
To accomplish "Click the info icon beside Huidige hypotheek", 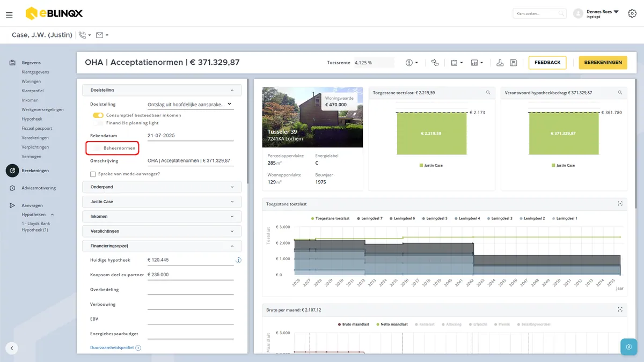I will click(238, 260).
